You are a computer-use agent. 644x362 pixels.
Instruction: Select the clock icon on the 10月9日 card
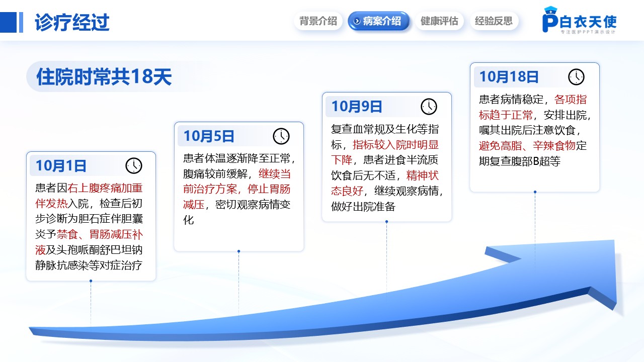429,106
